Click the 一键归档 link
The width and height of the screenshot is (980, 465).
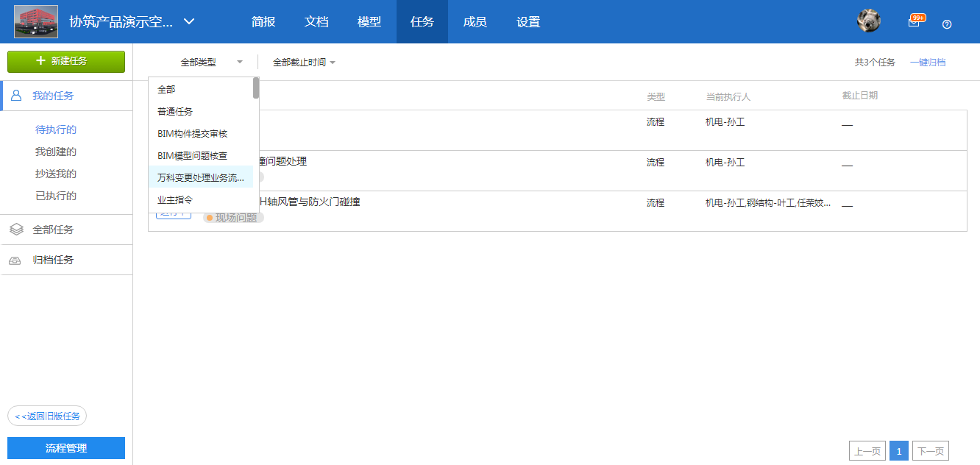(927, 63)
